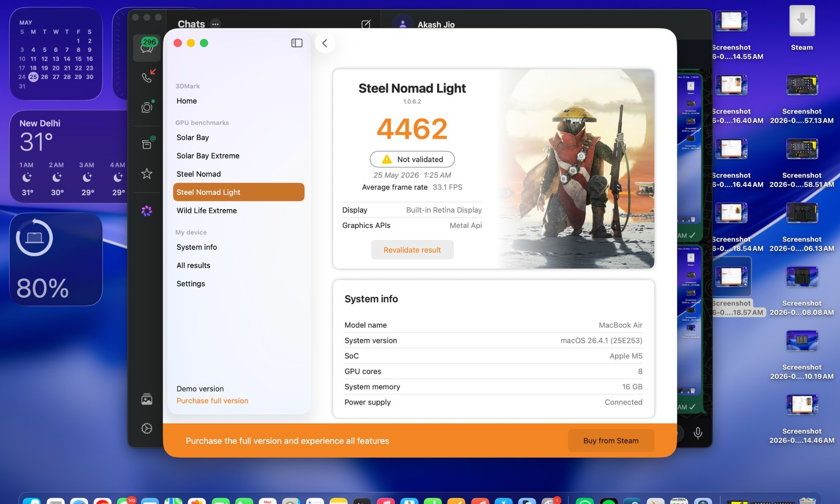Click the Apple M5 SoC value
Viewport: 840px width, 504px height.
(x=626, y=356)
